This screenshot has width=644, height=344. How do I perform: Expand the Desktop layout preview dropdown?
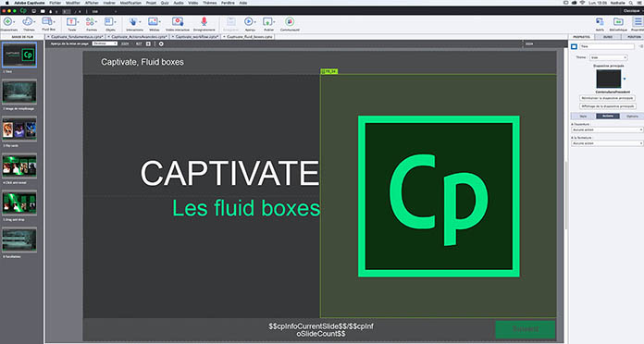tap(105, 43)
